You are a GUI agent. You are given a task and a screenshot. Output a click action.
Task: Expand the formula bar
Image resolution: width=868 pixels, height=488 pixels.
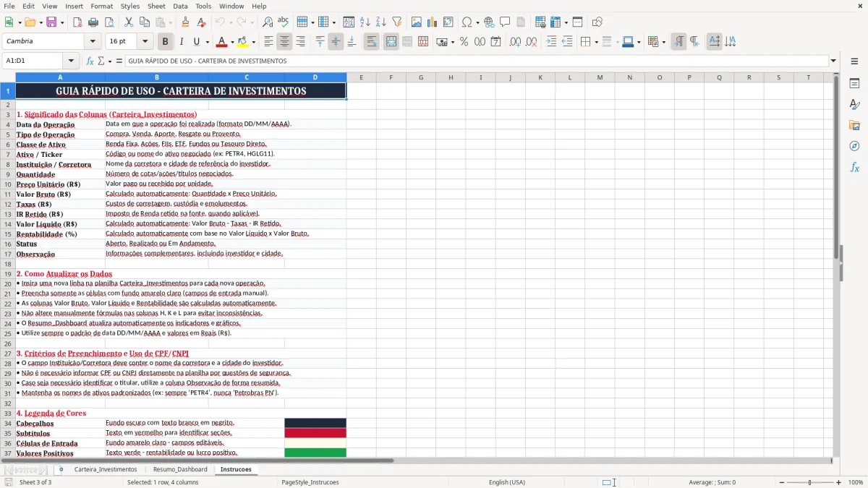[833, 61]
